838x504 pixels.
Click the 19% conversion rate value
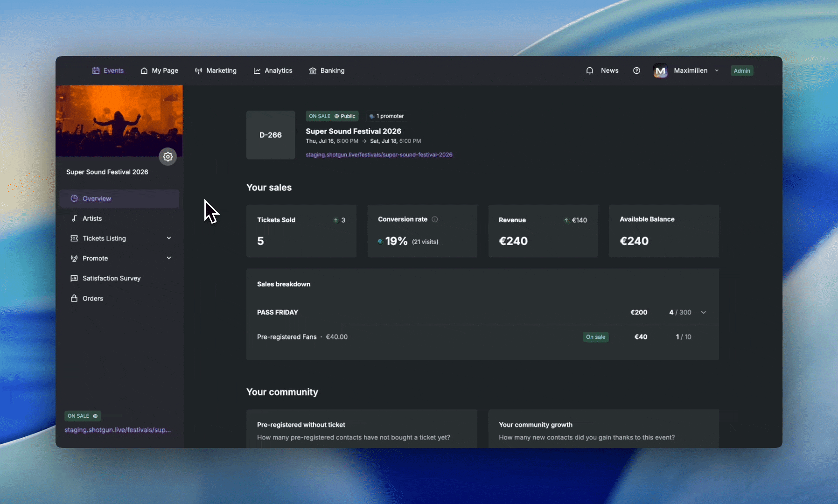[x=396, y=241]
